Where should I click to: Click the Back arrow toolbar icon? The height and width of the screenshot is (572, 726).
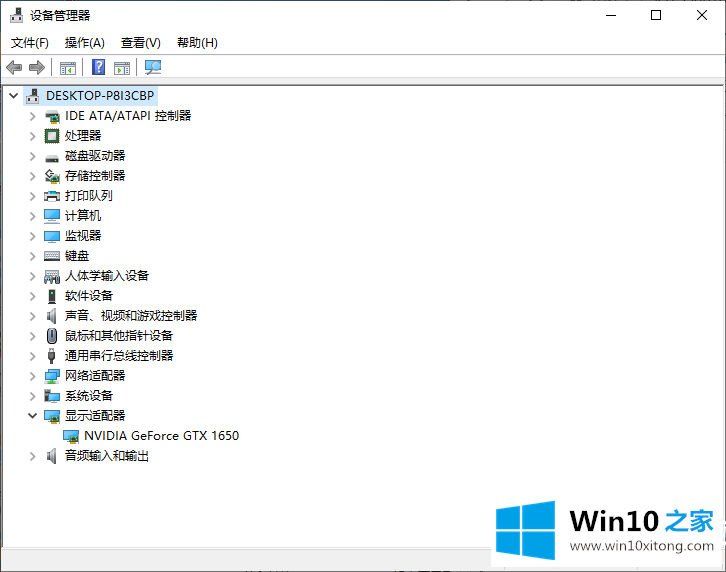coord(14,68)
